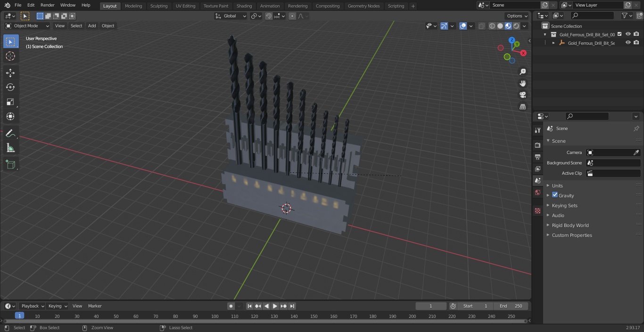Open the Texture properties tab
The height and width of the screenshot is (332, 644).
537,211
